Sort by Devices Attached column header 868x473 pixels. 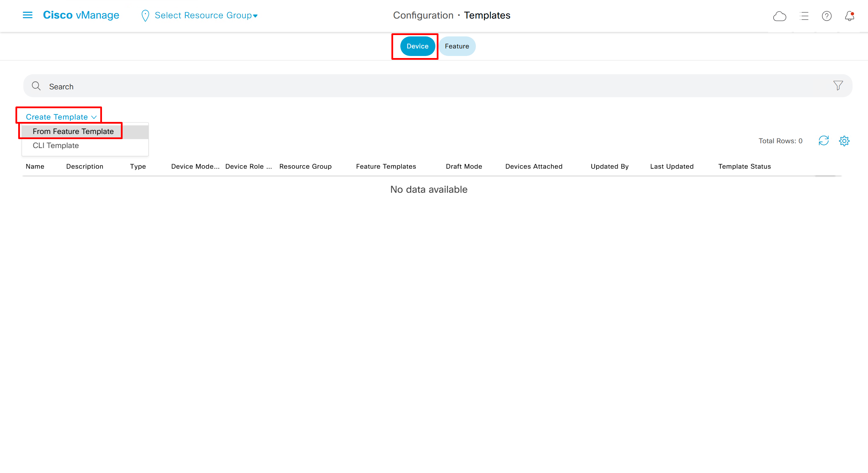[534, 167]
